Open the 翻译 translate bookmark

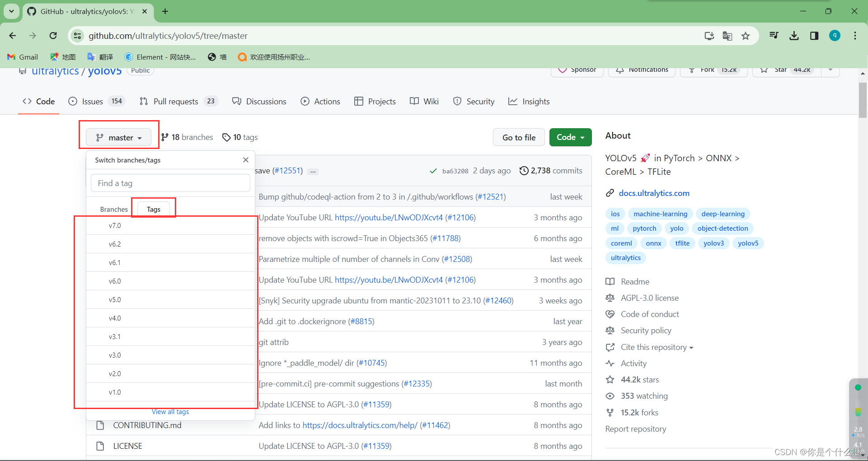tap(100, 57)
